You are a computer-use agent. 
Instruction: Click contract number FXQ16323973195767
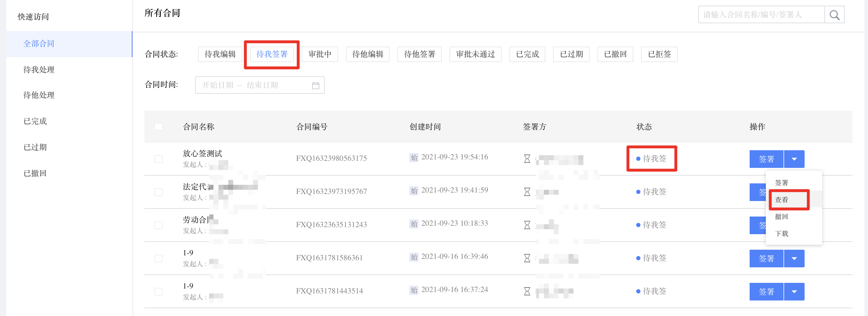pos(331,192)
